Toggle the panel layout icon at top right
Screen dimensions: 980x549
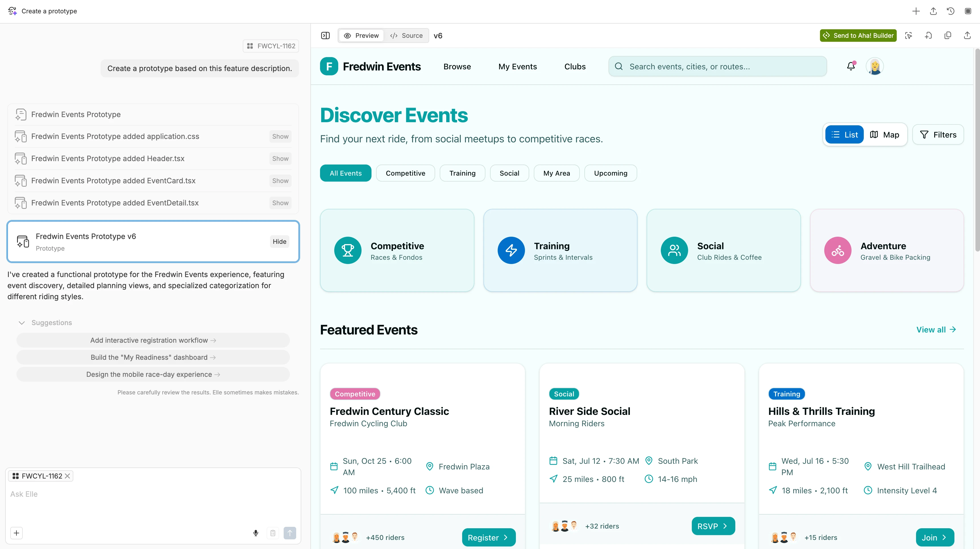point(968,11)
